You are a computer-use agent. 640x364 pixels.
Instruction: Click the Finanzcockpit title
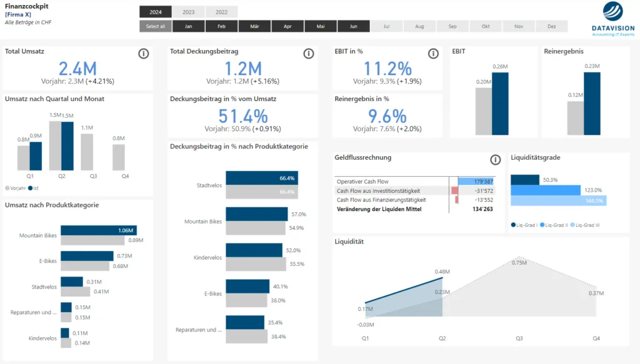26,6
